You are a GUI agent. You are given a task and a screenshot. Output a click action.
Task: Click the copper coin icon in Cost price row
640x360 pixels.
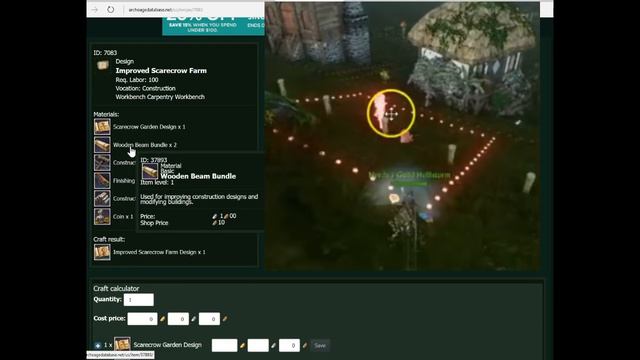click(x=224, y=319)
